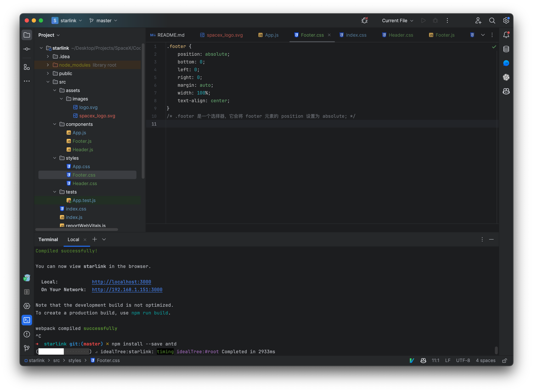
Task: Open the Structure panel
Action: (x=27, y=67)
